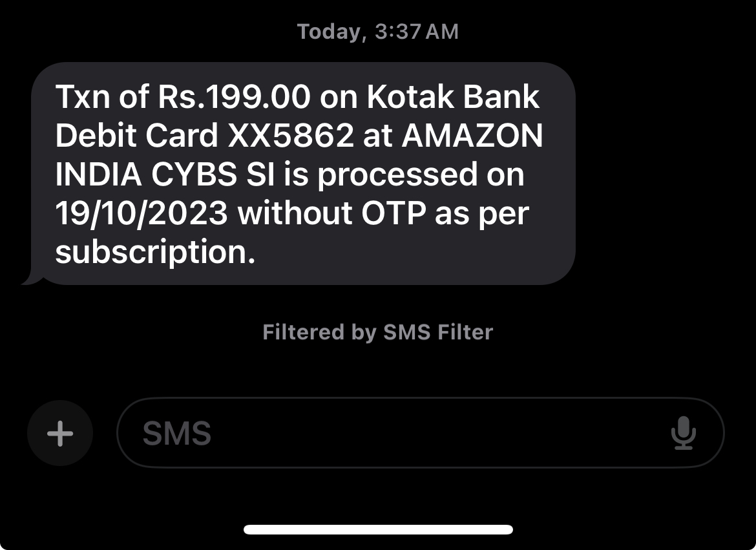Click inside the SMS text field

(x=388, y=433)
